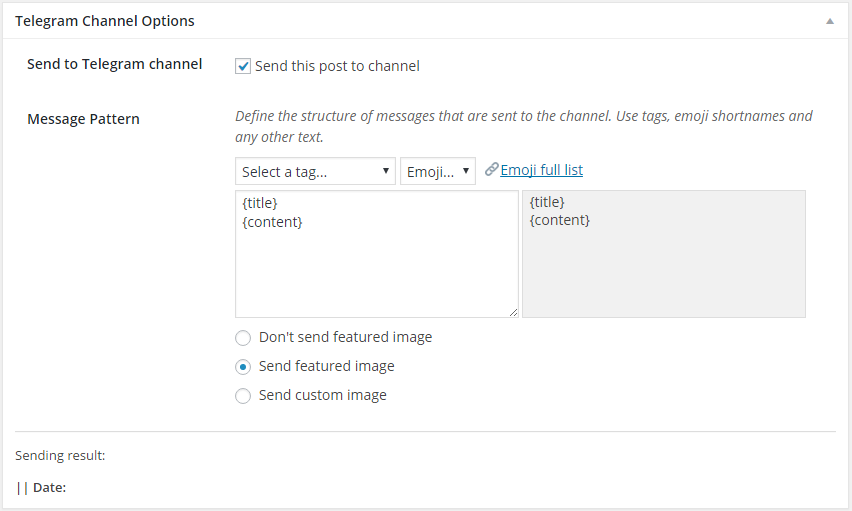Focus the message pattern text area
Image resolution: width=852 pixels, height=511 pixels.
tap(377, 254)
